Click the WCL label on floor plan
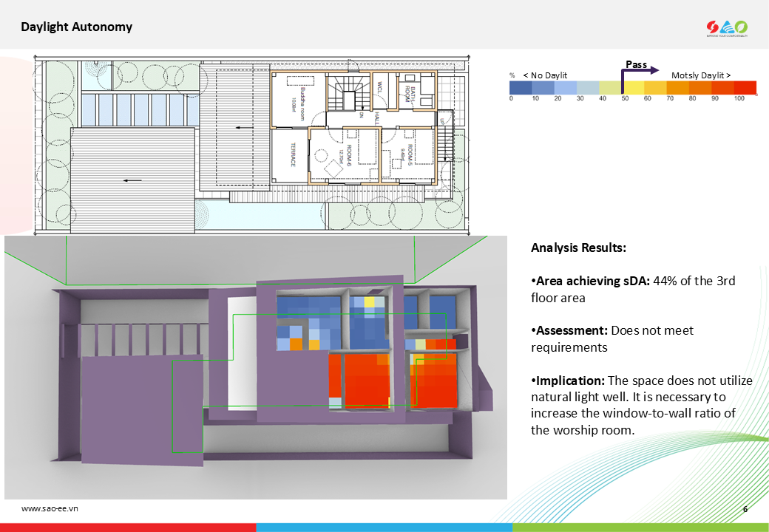 [379, 88]
